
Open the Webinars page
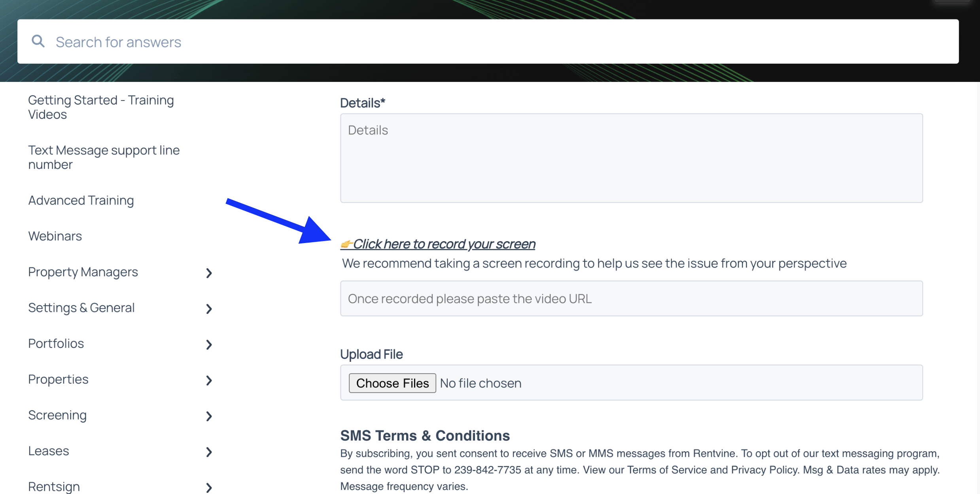55,236
